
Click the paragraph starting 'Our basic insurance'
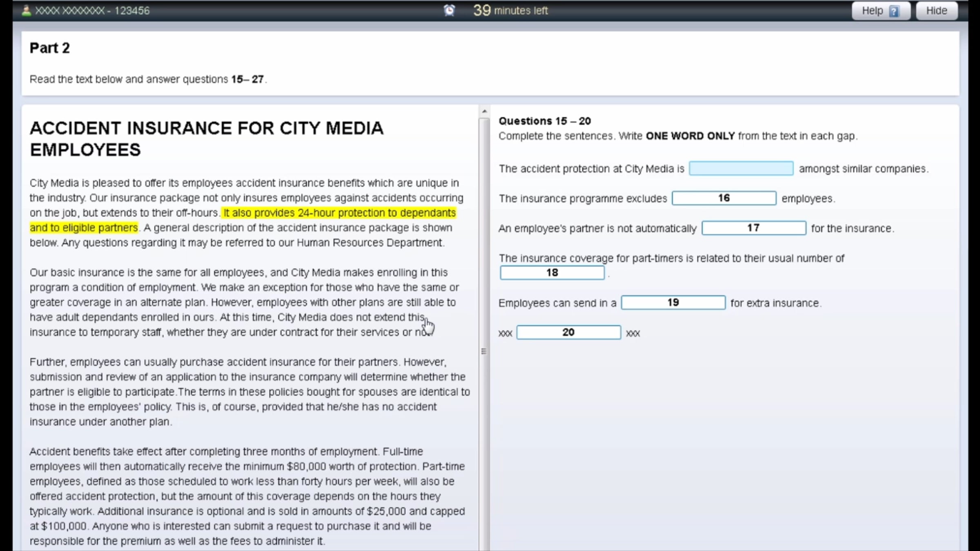click(x=244, y=302)
